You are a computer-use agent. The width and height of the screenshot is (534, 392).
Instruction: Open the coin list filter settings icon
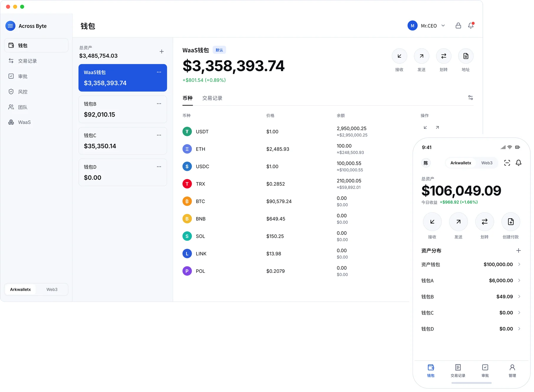(471, 98)
